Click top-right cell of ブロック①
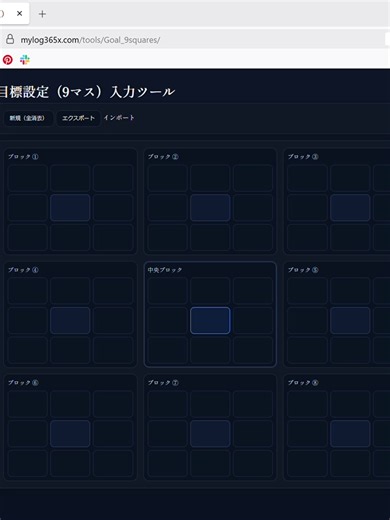390x520 pixels. pyautogui.click(x=113, y=178)
